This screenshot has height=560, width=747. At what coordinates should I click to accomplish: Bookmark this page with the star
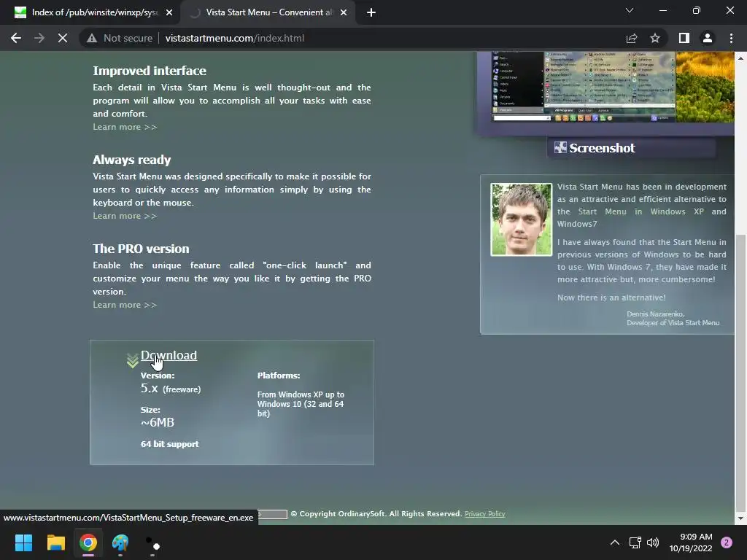pyautogui.click(x=655, y=38)
